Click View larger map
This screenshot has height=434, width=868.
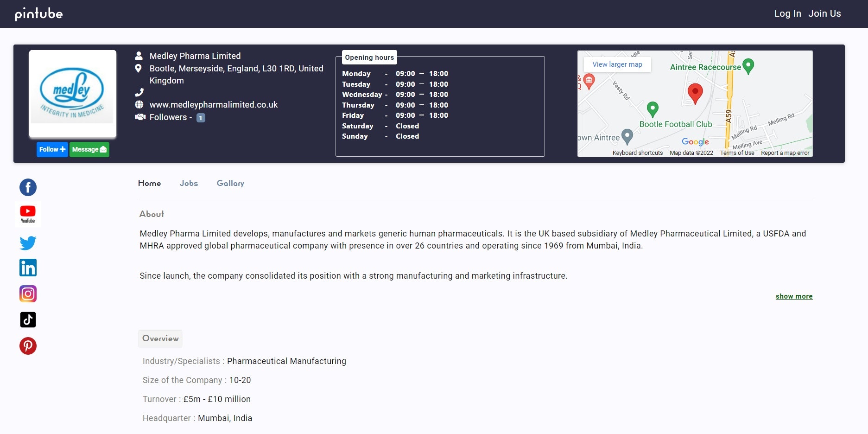[x=617, y=64]
